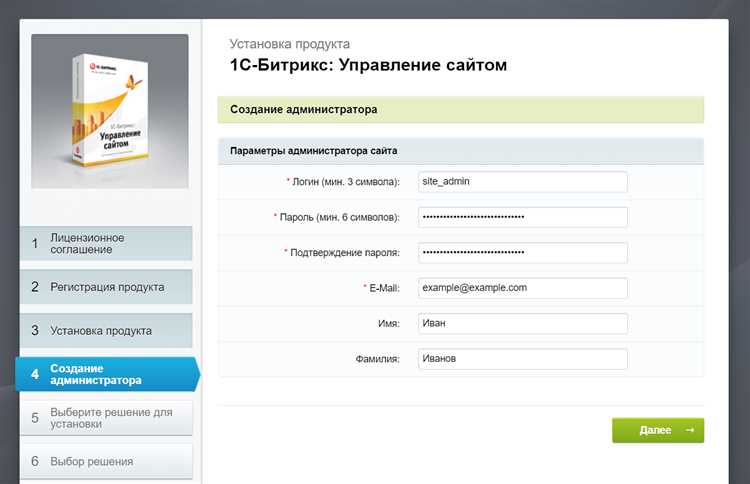Image resolution: width=750 pixels, height=484 pixels.
Task: Click the Подтверждение пароля label
Action: [342, 253]
